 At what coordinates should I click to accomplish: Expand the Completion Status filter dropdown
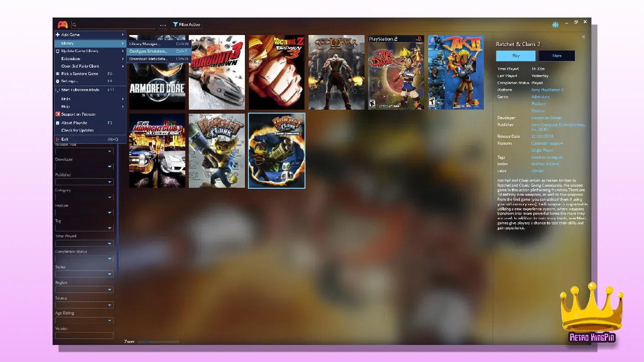84,259
